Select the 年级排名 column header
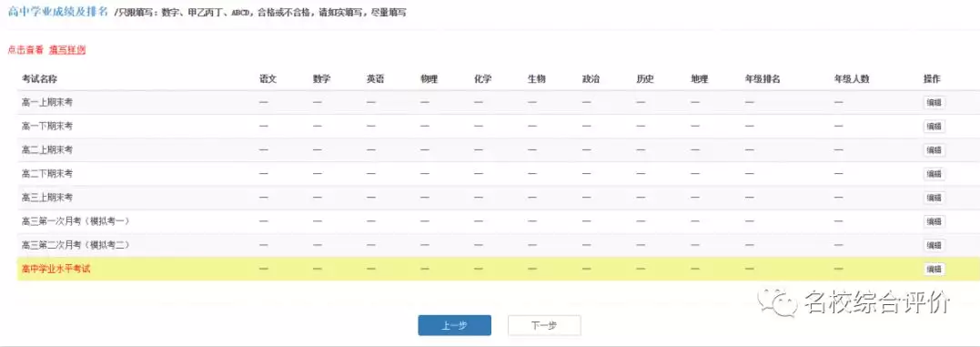This screenshot has height=347, width=980. click(763, 78)
